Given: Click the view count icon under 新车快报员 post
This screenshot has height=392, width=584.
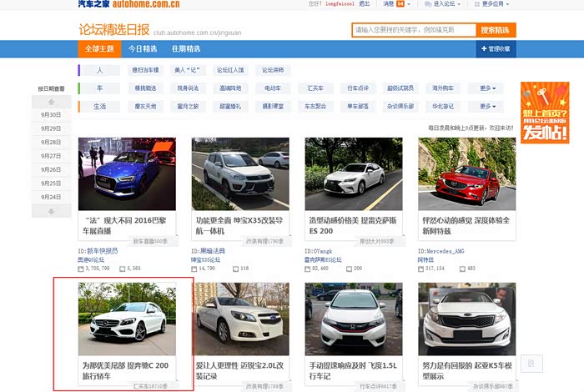Looking at the screenshot, I should (x=81, y=269).
